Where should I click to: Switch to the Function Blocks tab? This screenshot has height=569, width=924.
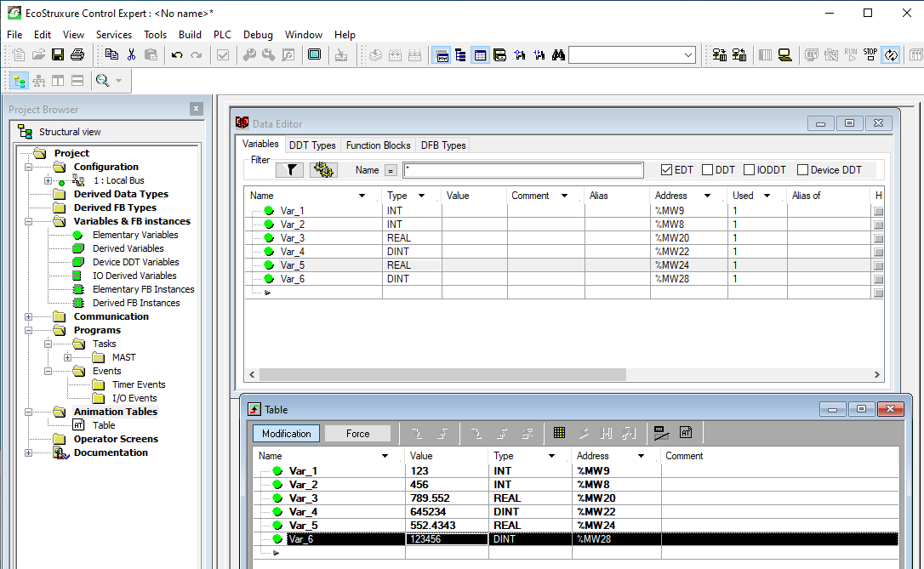coord(378,145)
